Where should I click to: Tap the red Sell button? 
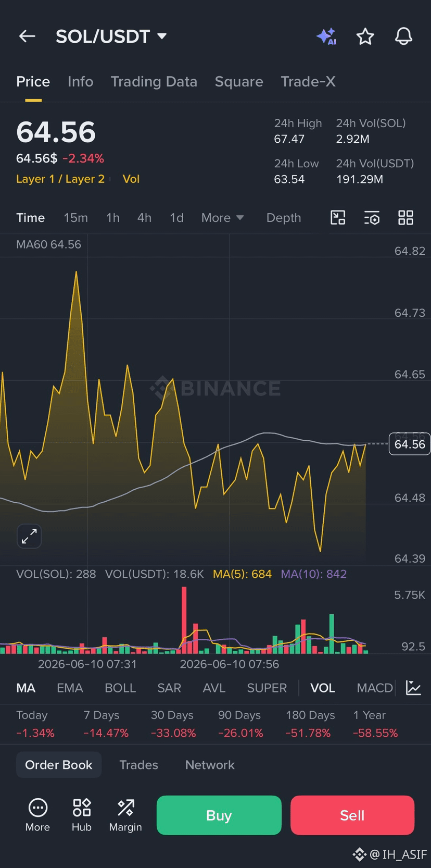coord(352,815)
